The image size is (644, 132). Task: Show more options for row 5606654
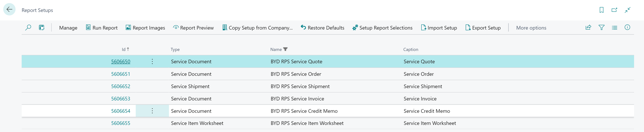[152, 111]
